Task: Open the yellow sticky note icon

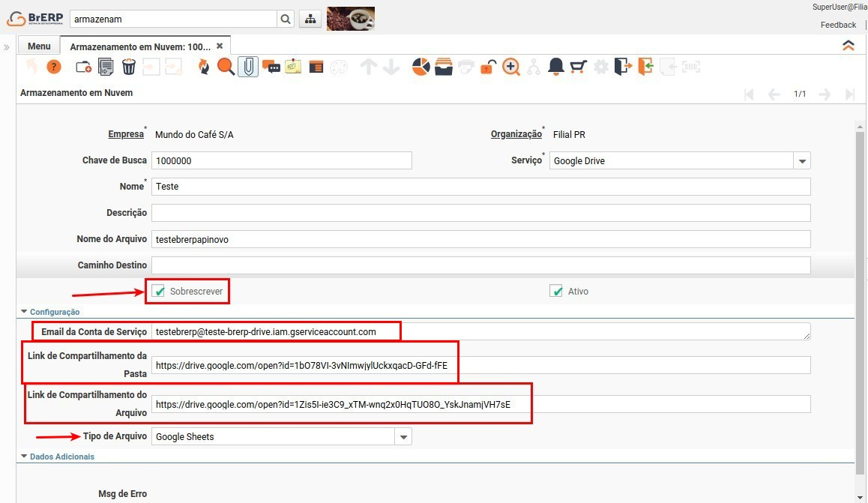Action: coord(293,67)
